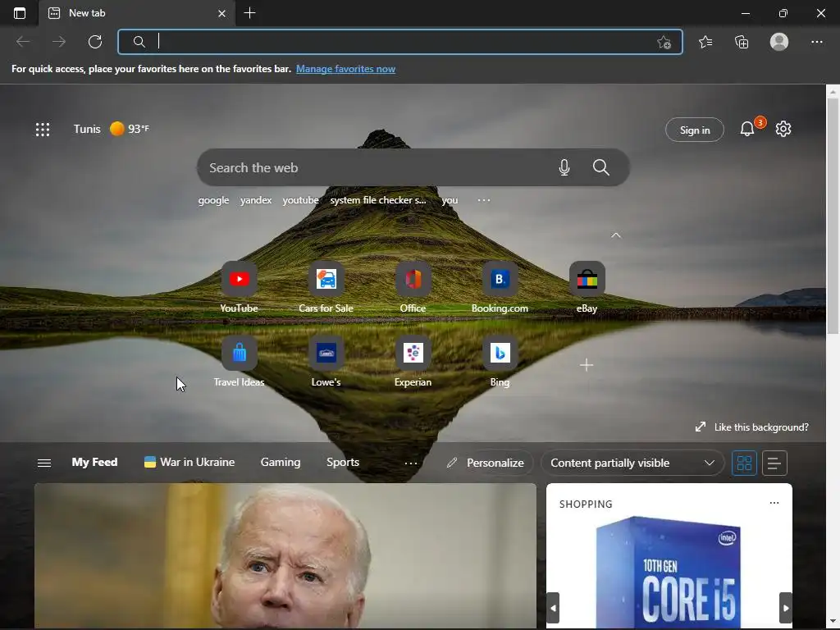The width and height of the screenshot is (840, 630).
Task: Add this page to favorites star
Action: click(664, 43)
